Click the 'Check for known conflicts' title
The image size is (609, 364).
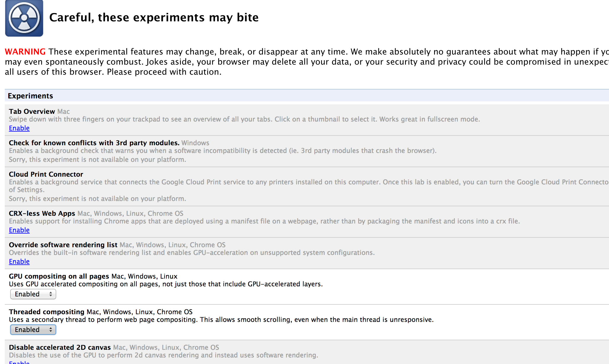point(94,143)
